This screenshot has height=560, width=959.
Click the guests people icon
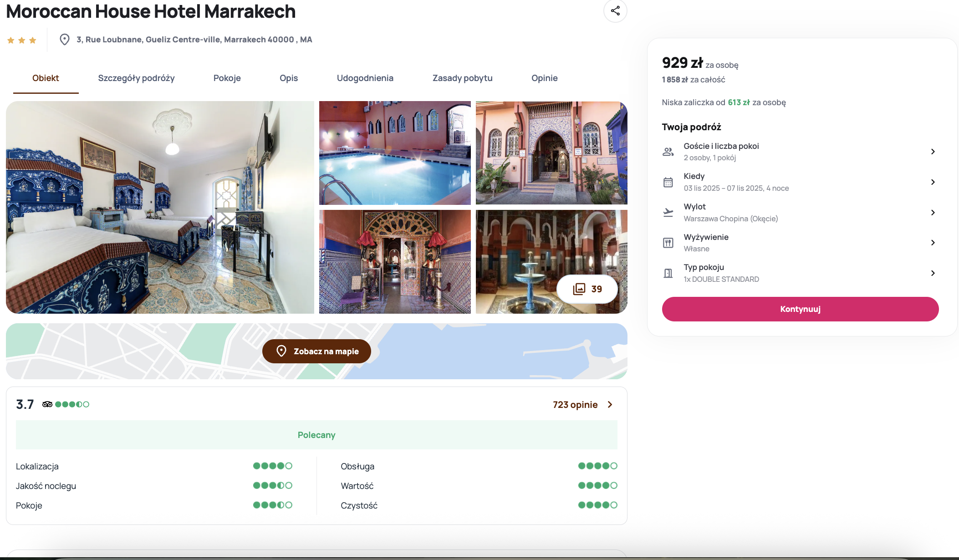[x=668, y=152]
